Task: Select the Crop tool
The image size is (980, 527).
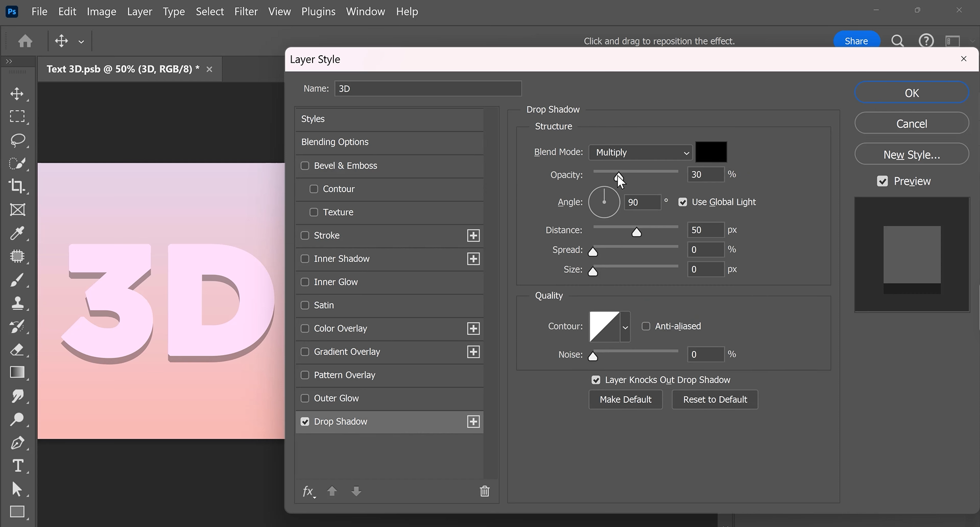Action: pyautogui.click(x=18, y=186)
